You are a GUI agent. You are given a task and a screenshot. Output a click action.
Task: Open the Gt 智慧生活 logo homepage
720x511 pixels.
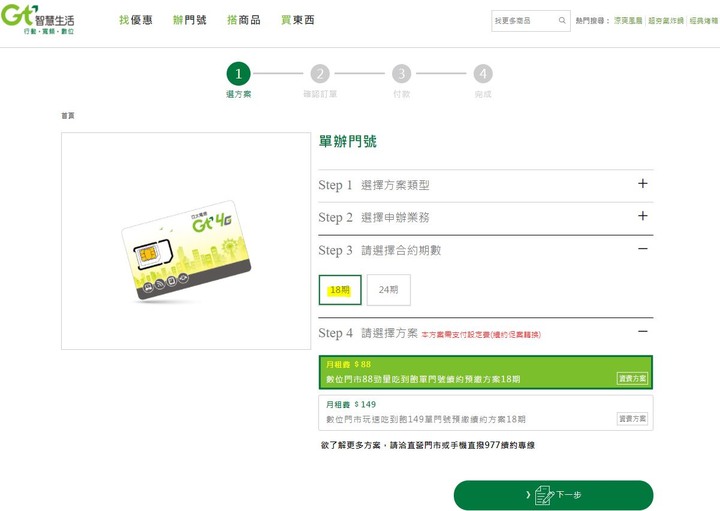[38, 19]
